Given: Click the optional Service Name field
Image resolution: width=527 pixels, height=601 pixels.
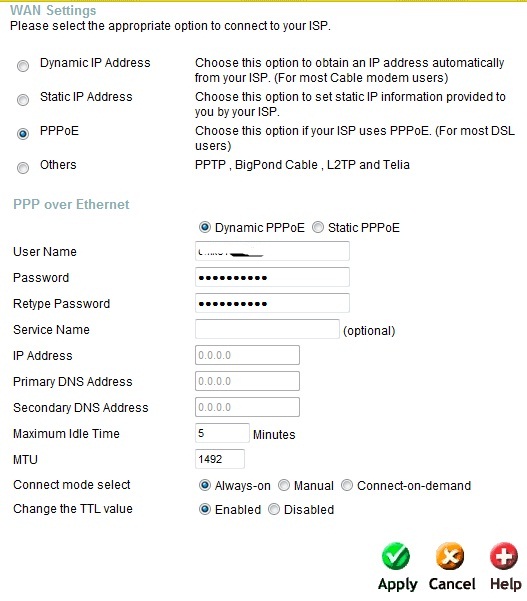Looking at the screenshot, I should tap(267, 329).
